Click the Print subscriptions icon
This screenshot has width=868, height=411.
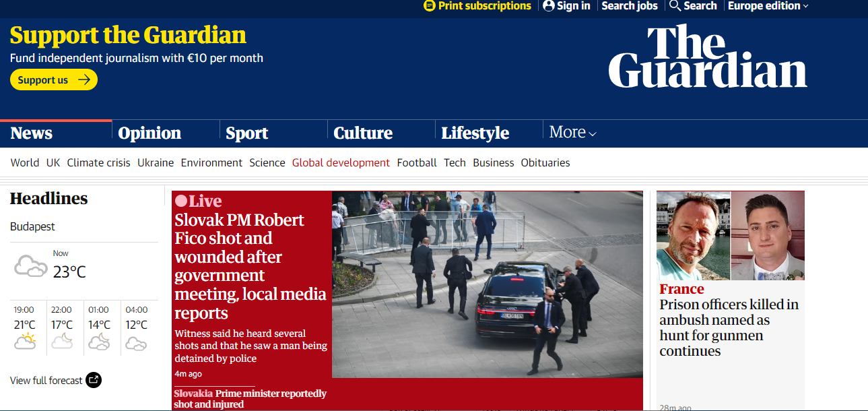pyautogui.click(x=430, y=6)
